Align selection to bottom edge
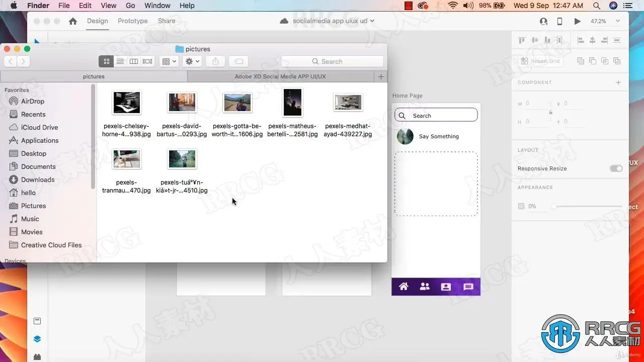The image size is (644, 362). (x=547, y=40)
